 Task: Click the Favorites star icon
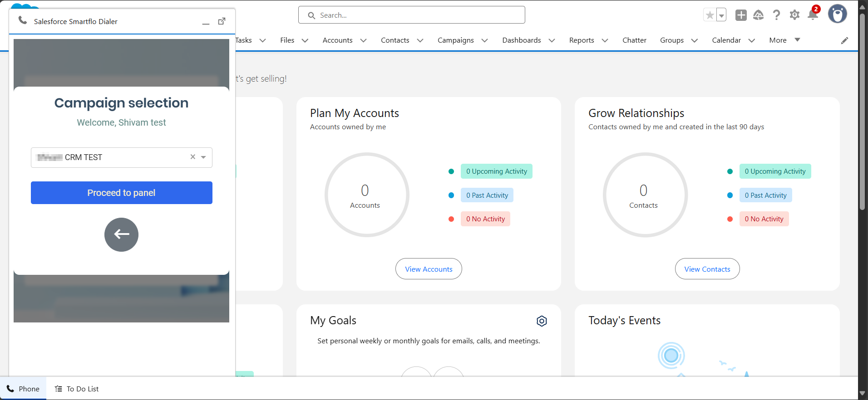click(710, 15)
